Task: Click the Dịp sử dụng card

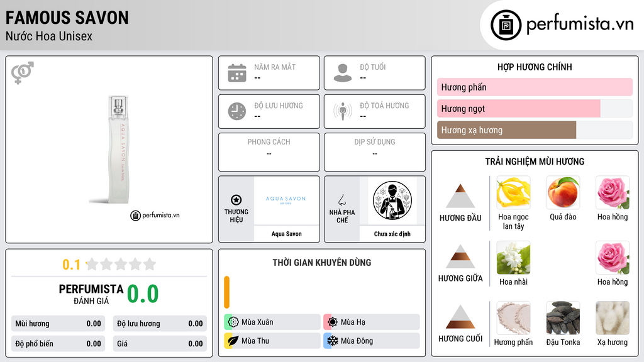Action: point(375,152)
